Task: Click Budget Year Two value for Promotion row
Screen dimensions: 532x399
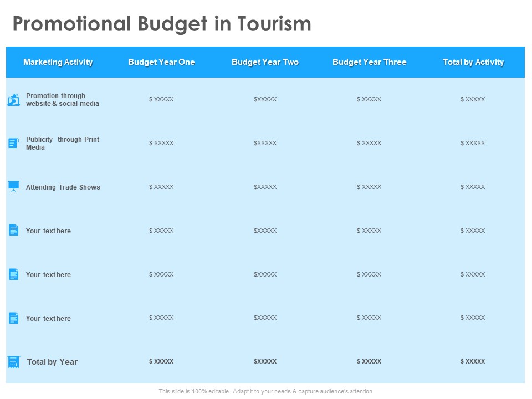Action: coord(265,99)
